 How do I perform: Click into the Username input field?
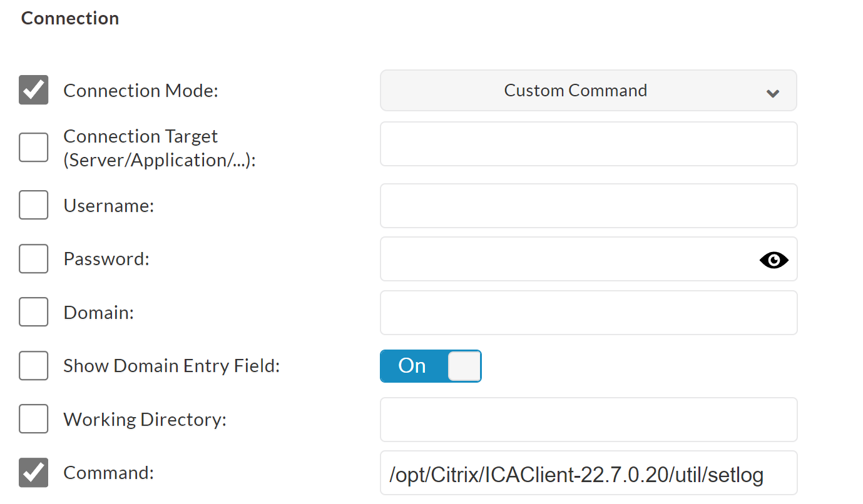click(588, 205)
